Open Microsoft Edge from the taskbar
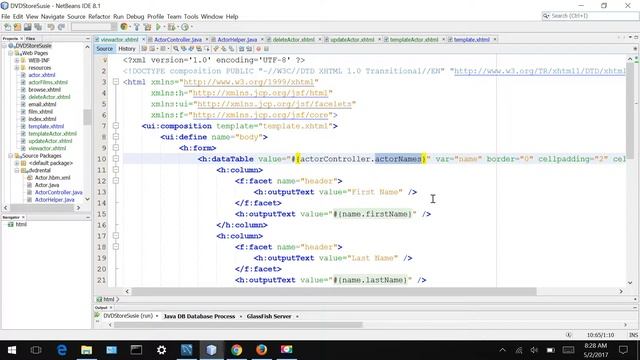This screenshot has height=360, width=640. point(62,350)
